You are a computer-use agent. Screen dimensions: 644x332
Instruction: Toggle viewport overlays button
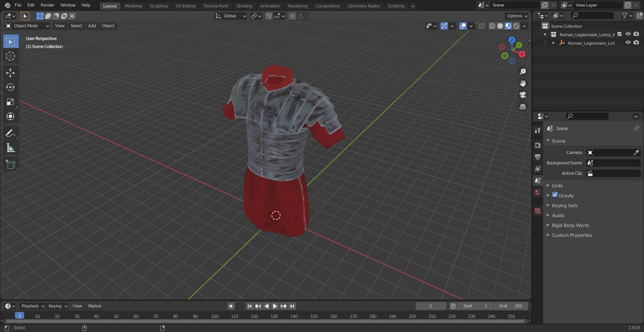[x=463, y=26]
